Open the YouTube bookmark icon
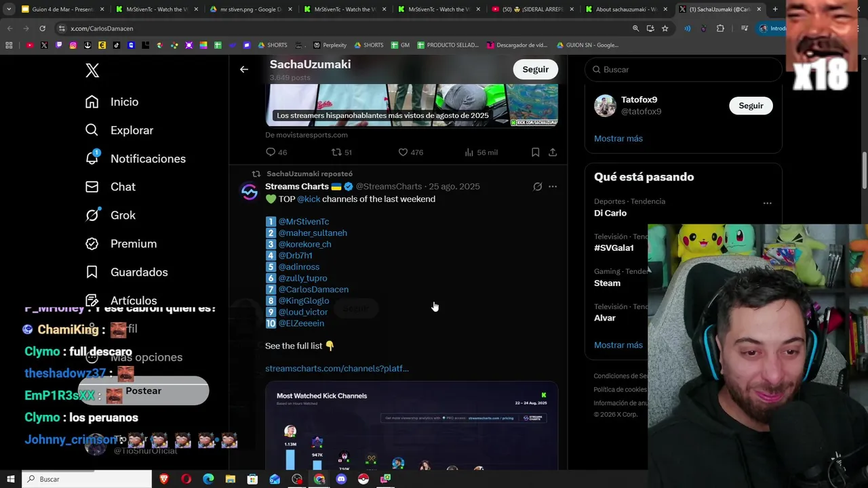The height and width of the screenshot is (488, 868). pos(30,45)
